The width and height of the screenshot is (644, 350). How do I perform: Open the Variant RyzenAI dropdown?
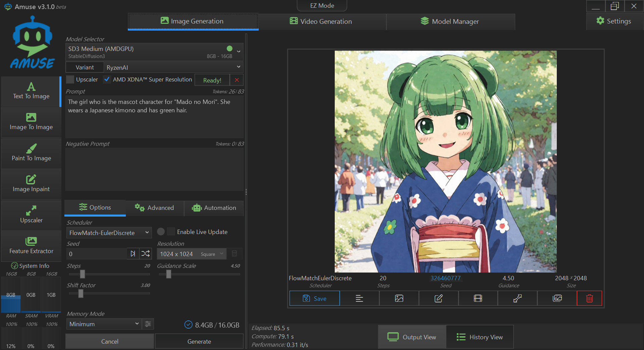pyautogui.click(x=173, y=67)
